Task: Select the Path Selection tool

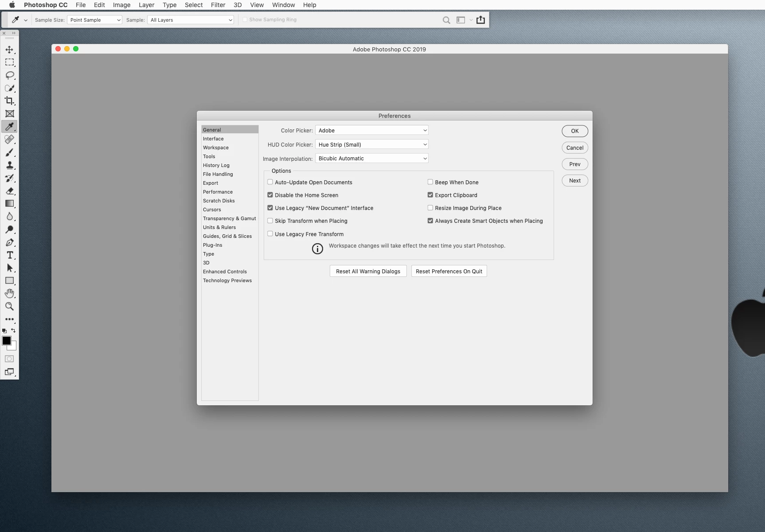Action: pyautogui.click(x=9, y=268)
